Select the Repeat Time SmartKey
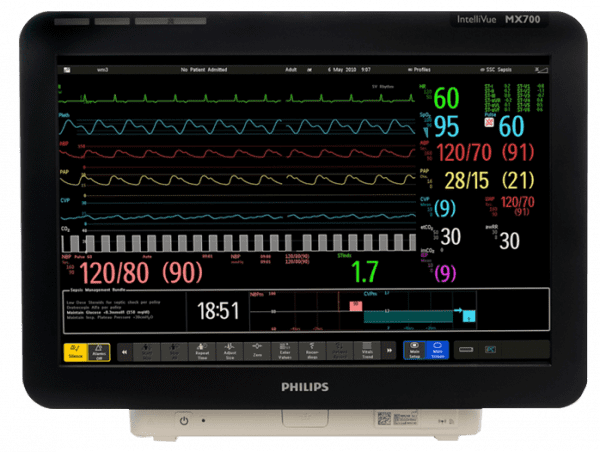600x452 pixels. [202, 352]
